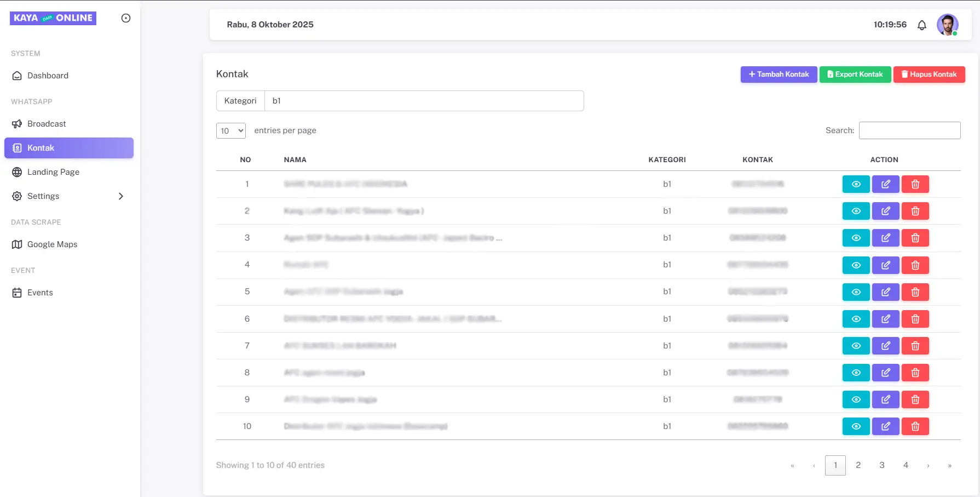Click the notification bell icon
This screenshot has width=980, height=497.
[x=922, y=25]
